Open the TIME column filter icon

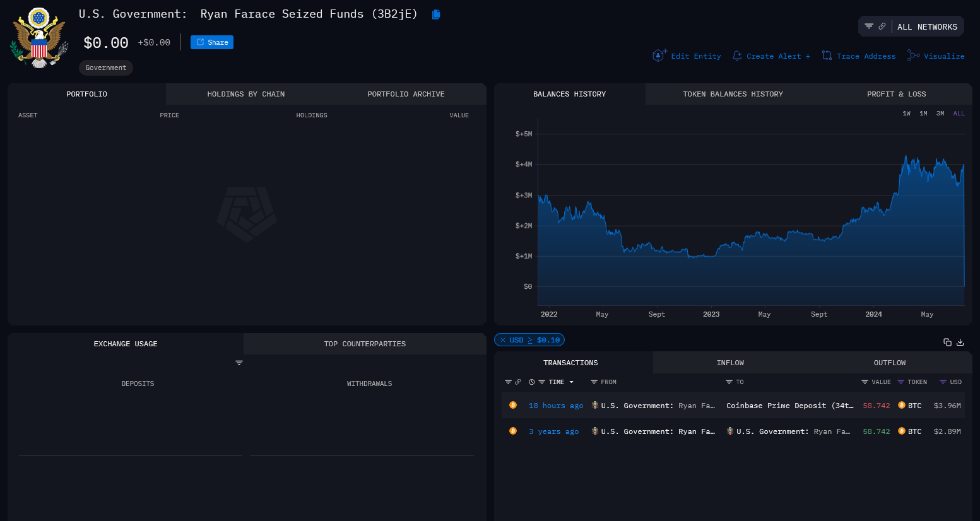[541, 382]
